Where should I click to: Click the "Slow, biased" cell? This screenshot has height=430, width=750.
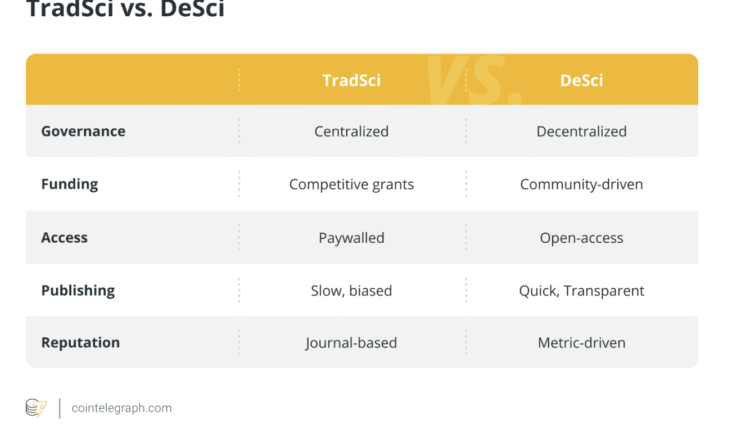351,291
